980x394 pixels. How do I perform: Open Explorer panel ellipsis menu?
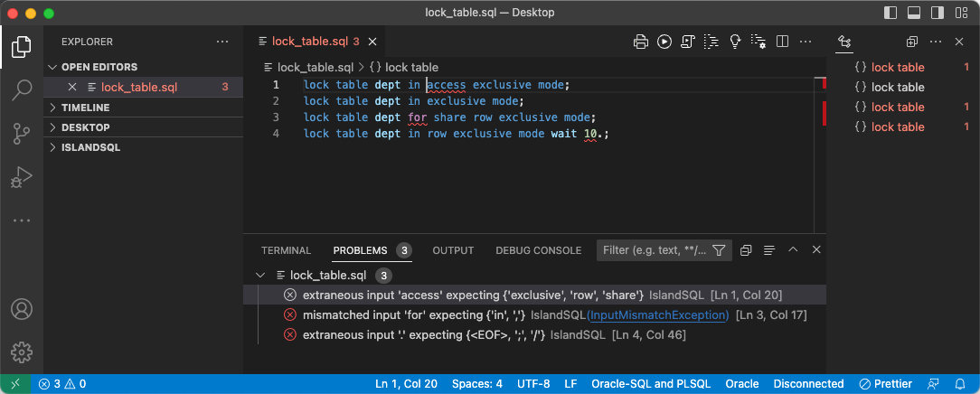coord(222,42)
